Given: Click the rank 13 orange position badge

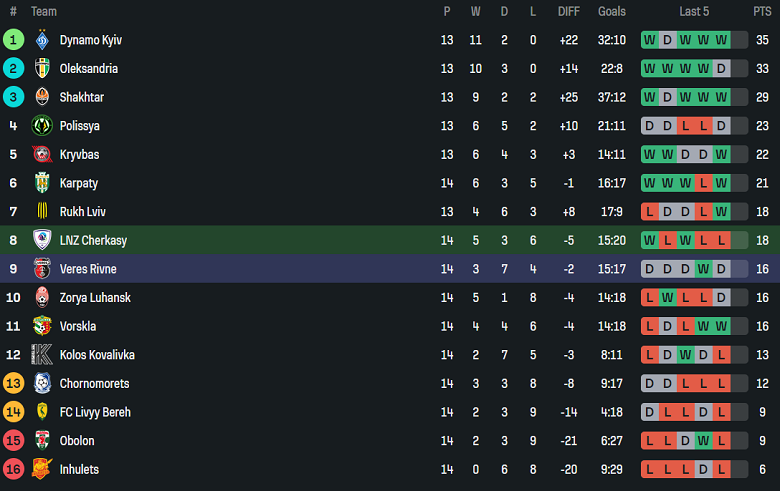Looking at the screenshot, I should [x=13, y=384].
